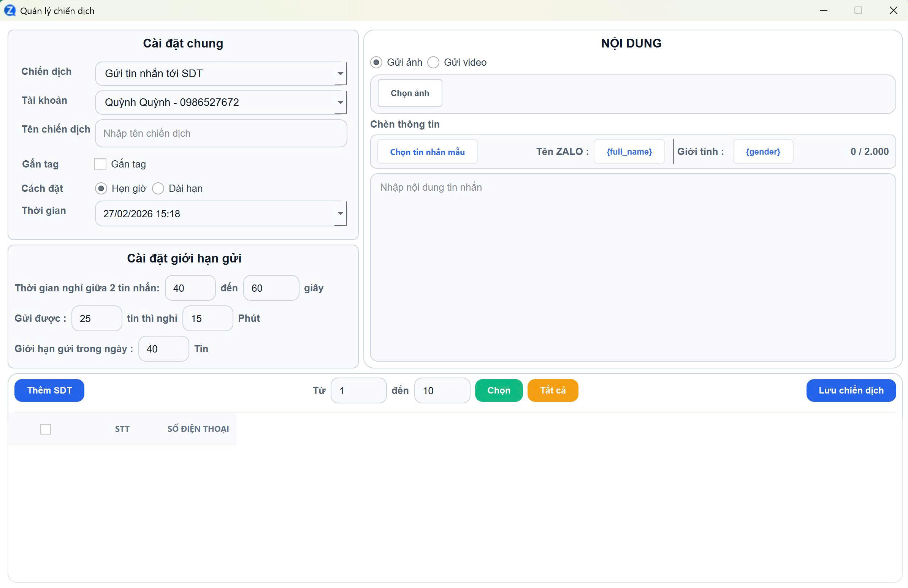
Task: Click Chọn tin nhắn mẫu button
Action: tap(427, 152)
